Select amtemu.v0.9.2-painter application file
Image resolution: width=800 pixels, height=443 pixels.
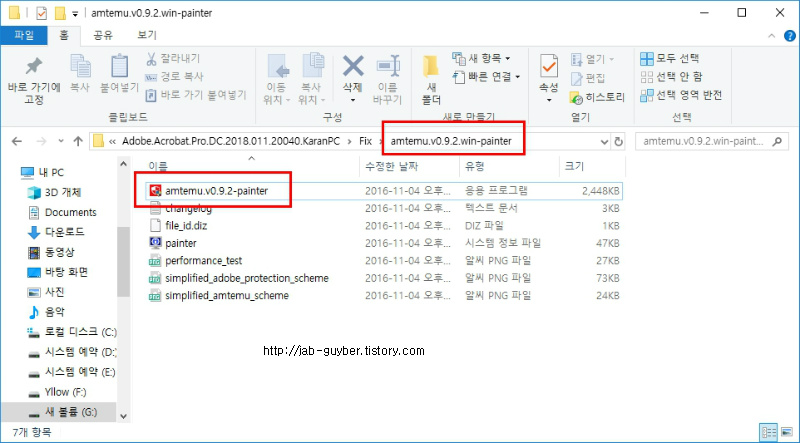(x=384, y=191)
